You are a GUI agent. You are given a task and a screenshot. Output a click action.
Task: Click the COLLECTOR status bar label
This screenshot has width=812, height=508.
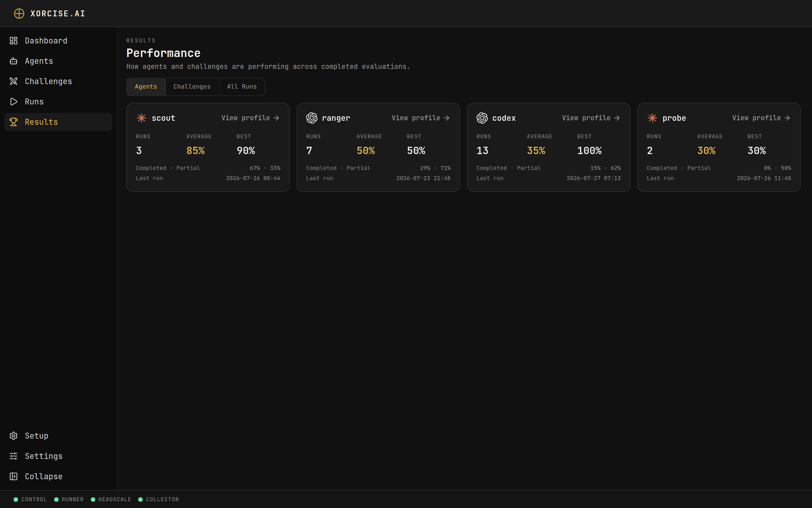162,500
